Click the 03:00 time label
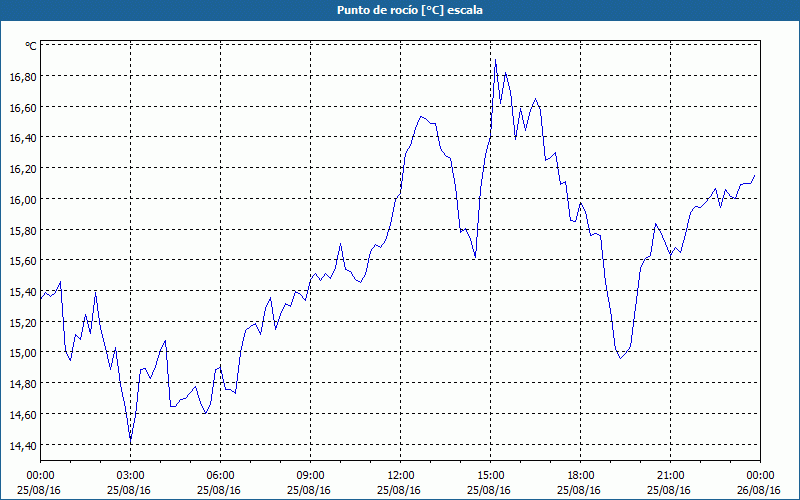Screen dimensions: 800x500 tap(130, 476)
